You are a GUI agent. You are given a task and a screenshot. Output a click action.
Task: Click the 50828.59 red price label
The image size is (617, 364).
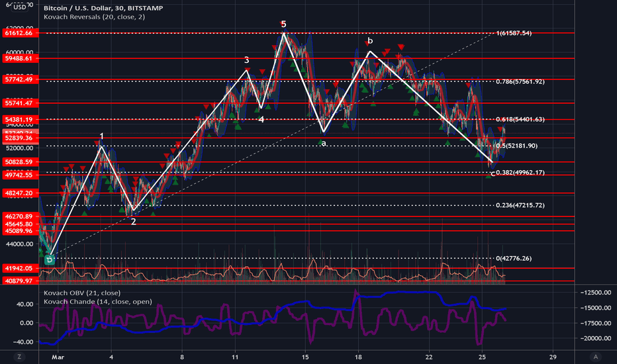coord(21,161)
